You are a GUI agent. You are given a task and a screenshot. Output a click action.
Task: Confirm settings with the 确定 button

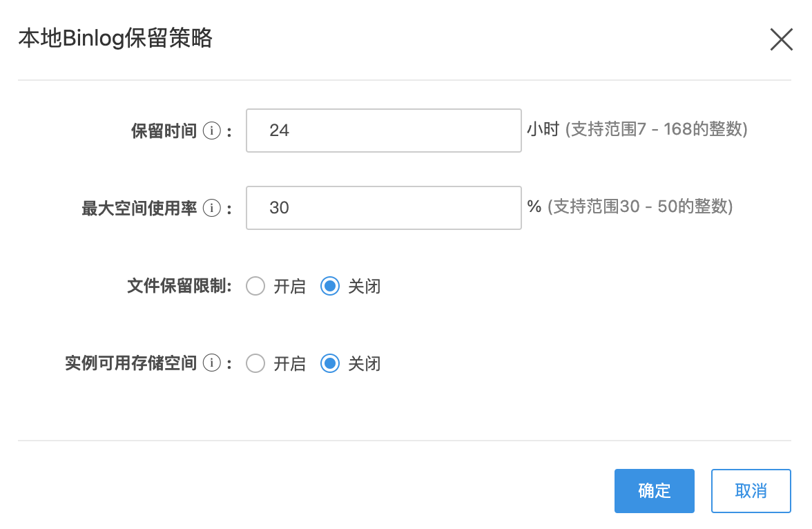pyautogui.click(x=654, y=491)
